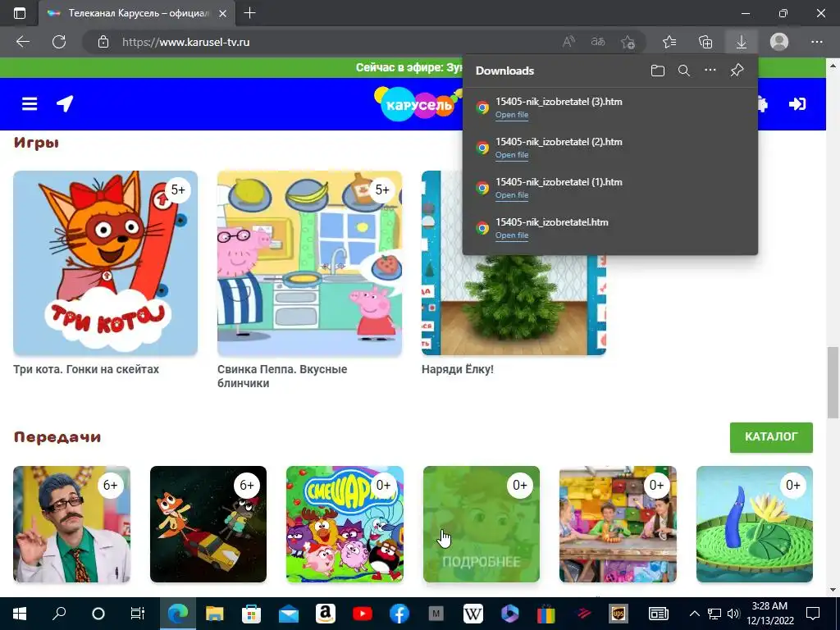Open file 15405-nik_izobretatel (2).htm link

click(x=512, y=155)
